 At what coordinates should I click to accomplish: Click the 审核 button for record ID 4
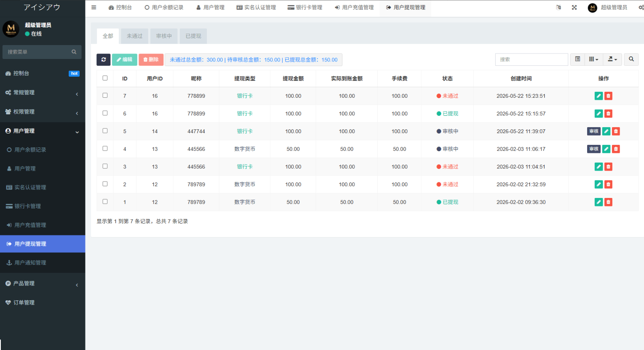point(594,149)
